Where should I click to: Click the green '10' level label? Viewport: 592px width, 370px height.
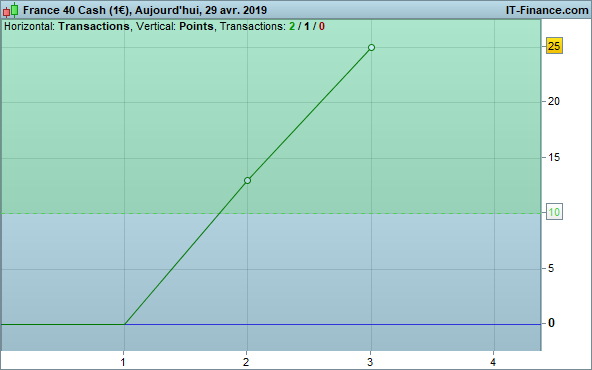(554, 213)
